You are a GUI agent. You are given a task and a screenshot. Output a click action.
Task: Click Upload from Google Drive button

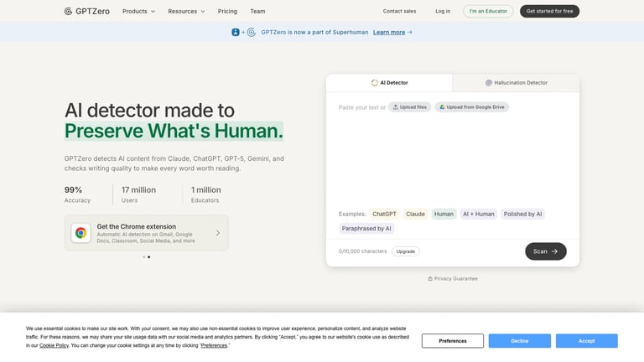(472, 107)
